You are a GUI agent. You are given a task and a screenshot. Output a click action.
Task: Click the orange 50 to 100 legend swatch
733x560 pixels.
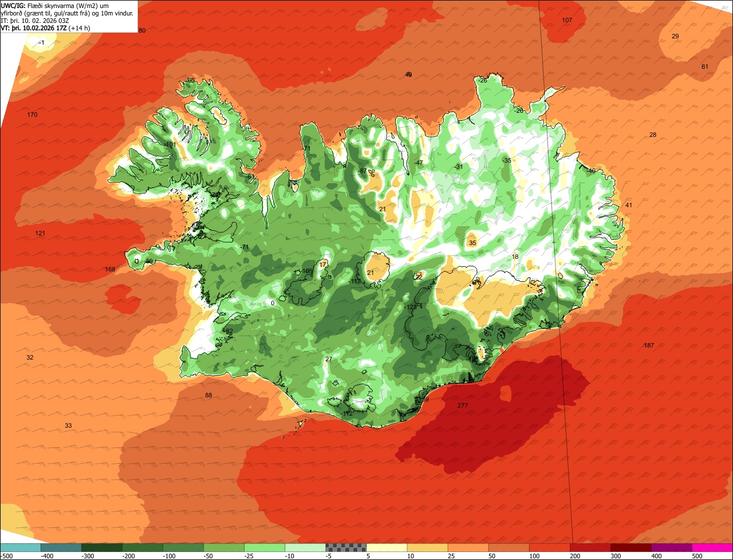(x=509, y=547)
